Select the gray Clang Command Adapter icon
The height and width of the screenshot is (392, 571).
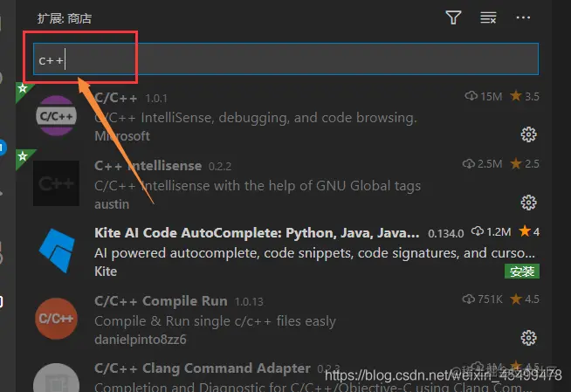(x=57, y=377)
